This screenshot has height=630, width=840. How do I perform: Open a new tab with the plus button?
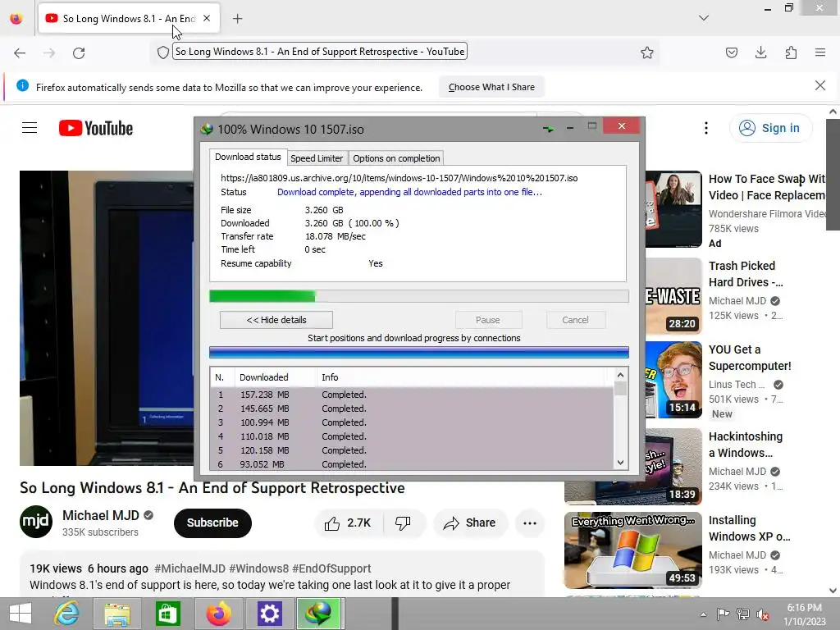(x=237, y=19)
